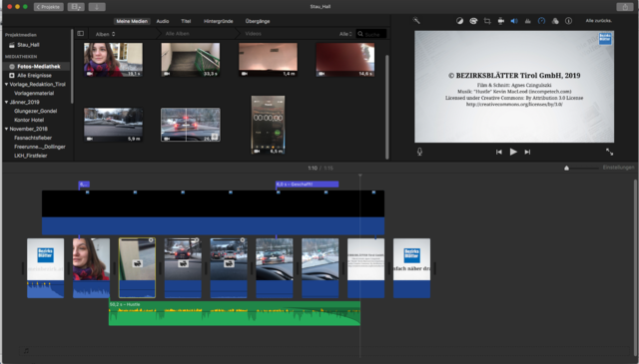Image resolution: width=639 pixels, height=364 pixels.
Task: Select the woman video thumbnail 19,1 s
Action: pos(113,60)
